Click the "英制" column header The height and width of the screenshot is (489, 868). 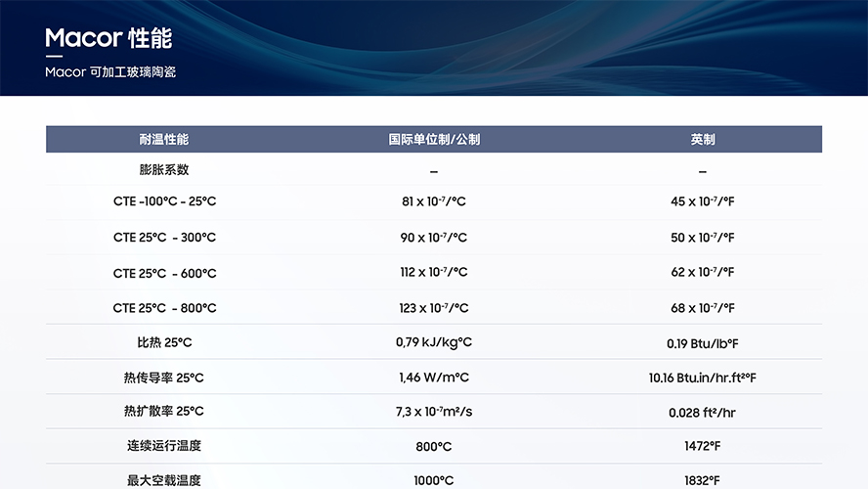click(702, 140)
